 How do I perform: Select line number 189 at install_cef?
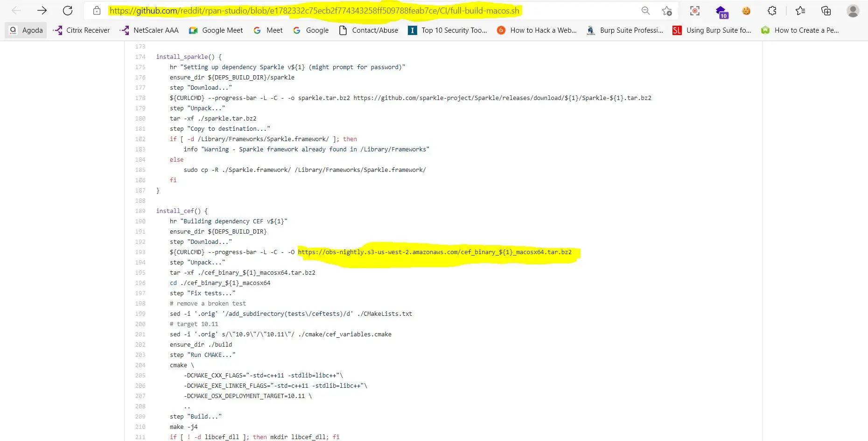click(x=140, y=211)
